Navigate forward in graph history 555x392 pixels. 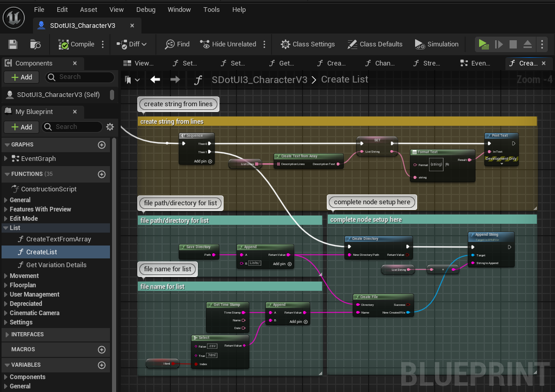(x=175, y=79)
